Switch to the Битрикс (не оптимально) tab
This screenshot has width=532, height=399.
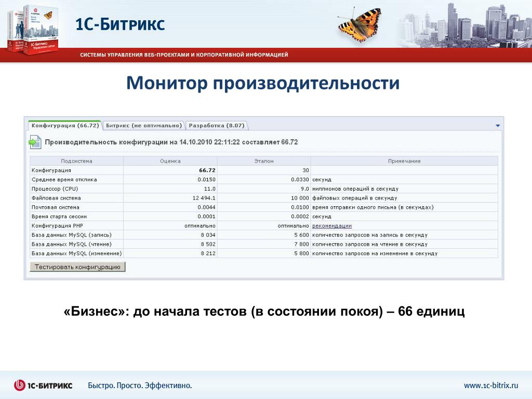[x=144, y=126]
